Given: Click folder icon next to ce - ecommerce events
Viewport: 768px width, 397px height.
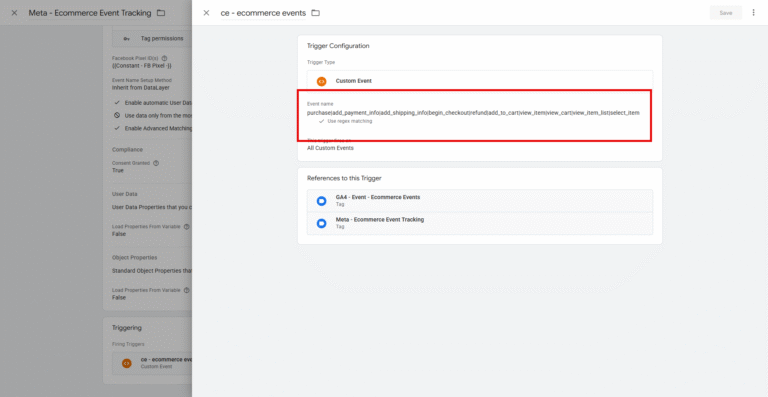Looking at the screenshot, I should 315,13.
